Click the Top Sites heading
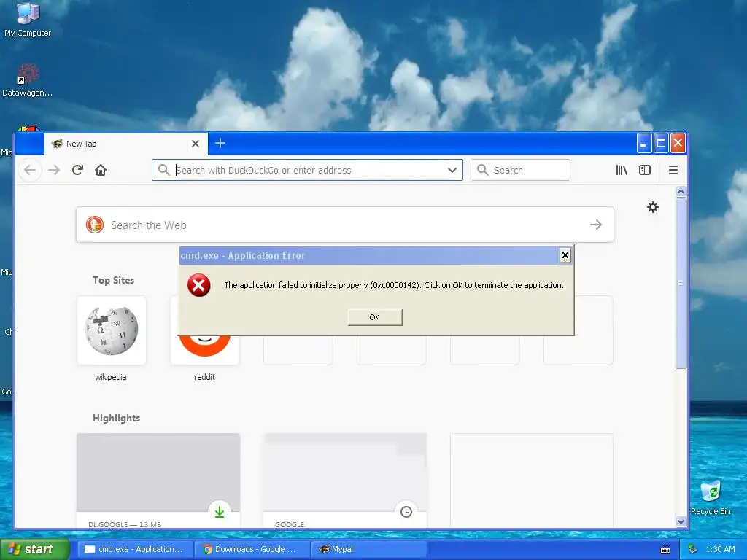The width and height of the screenshot is (747, 560). [113, 280]
